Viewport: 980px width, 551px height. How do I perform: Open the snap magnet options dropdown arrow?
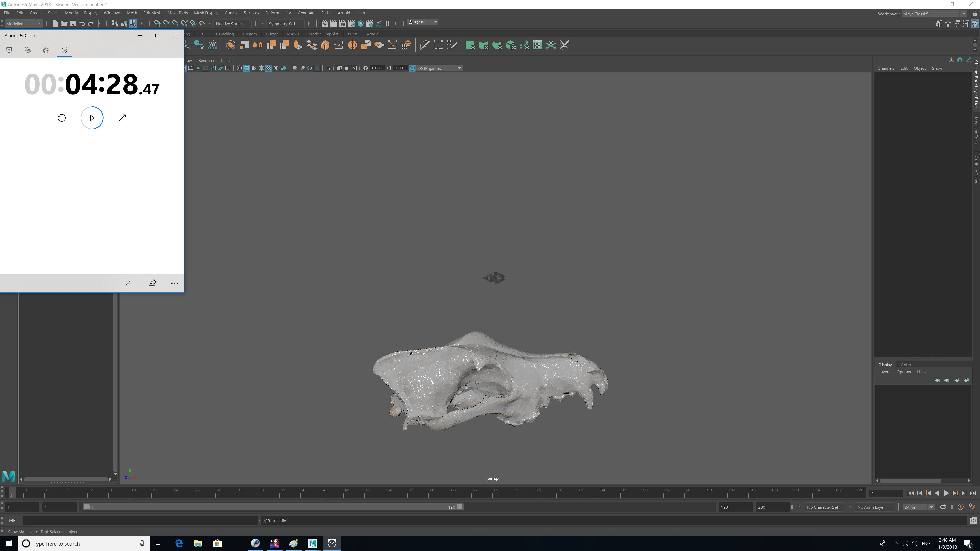click(x=210, y=23)
